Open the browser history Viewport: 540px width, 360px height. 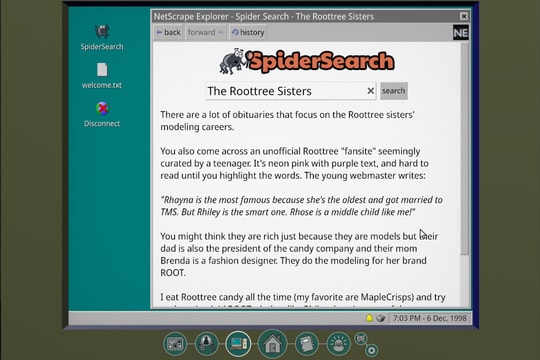(248, 32)
